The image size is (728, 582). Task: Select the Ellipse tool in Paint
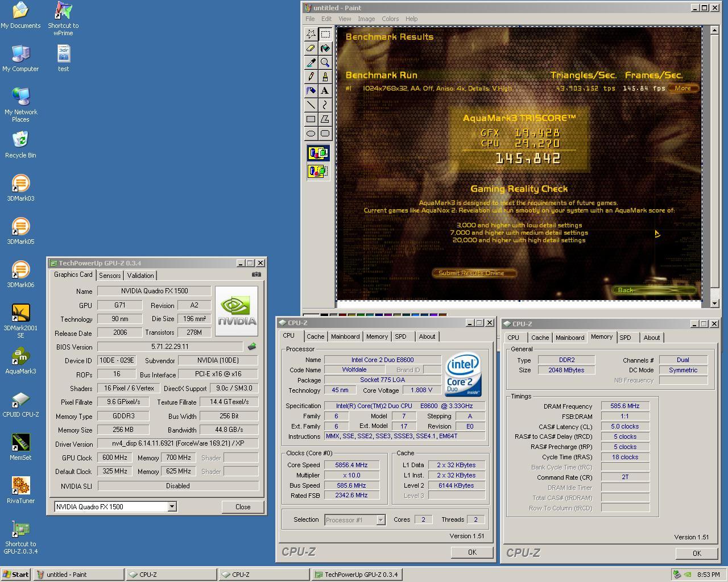(311, 134)
